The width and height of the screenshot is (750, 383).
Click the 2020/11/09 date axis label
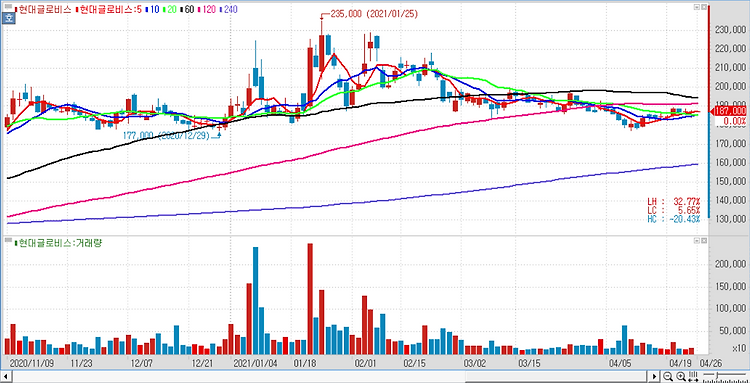click(32, 363)
